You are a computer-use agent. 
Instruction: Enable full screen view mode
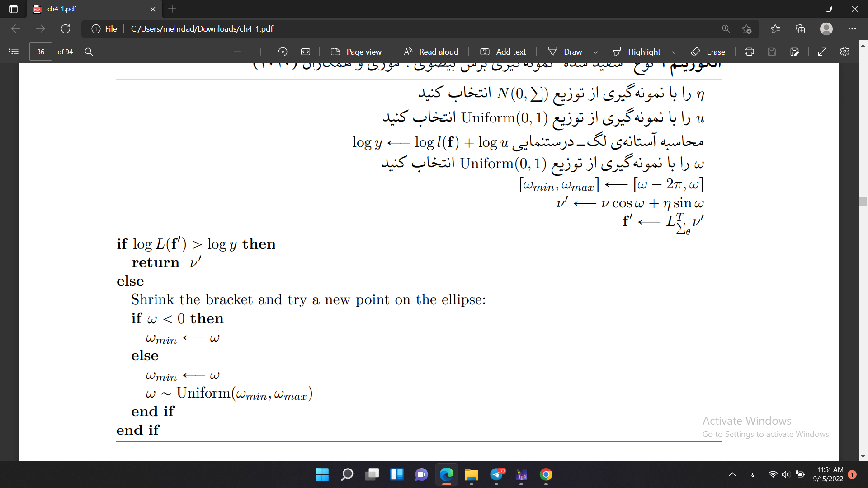coord(822,52)
